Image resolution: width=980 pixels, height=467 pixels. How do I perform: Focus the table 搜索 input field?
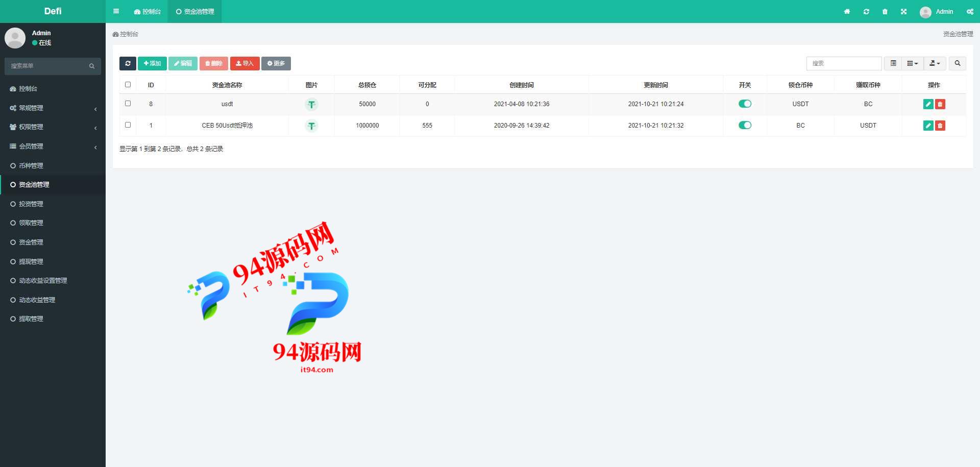pos(844,63)
